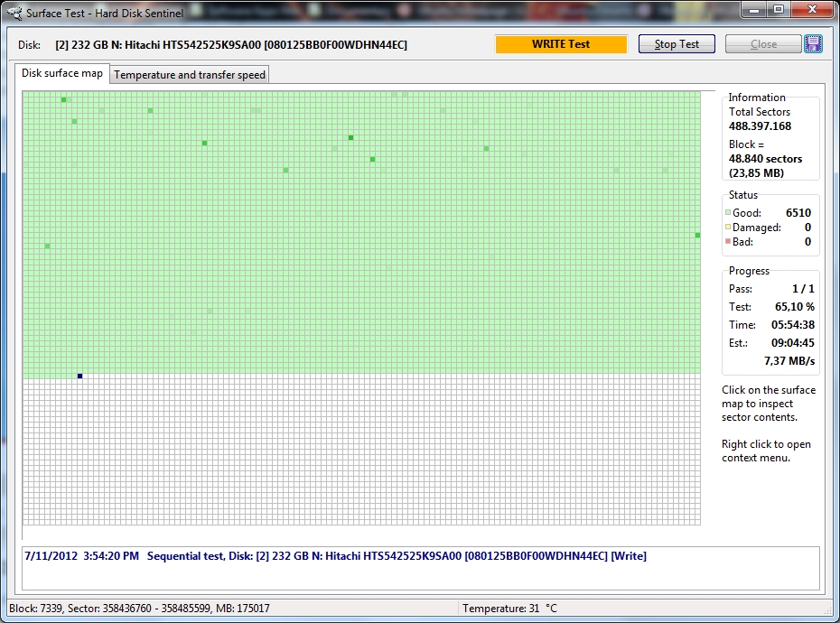Click the Total Sectors value 488.397.168
Image resolution: width=840 pixels, height=623 pixels.
760,126
